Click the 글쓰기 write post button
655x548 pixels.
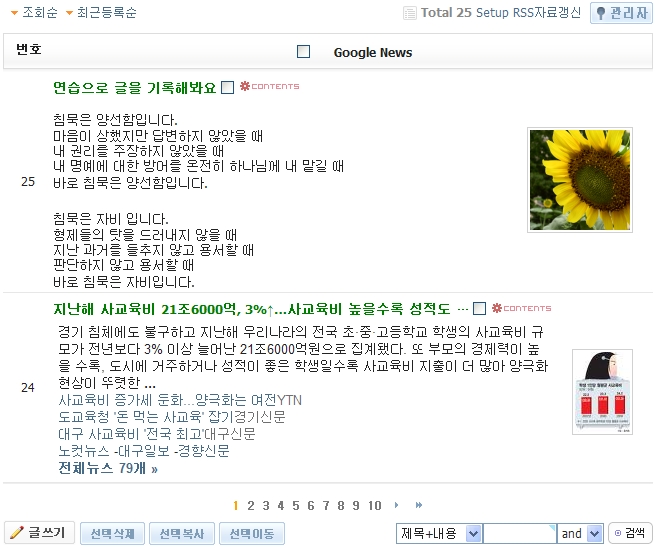[x=39, y=533]
